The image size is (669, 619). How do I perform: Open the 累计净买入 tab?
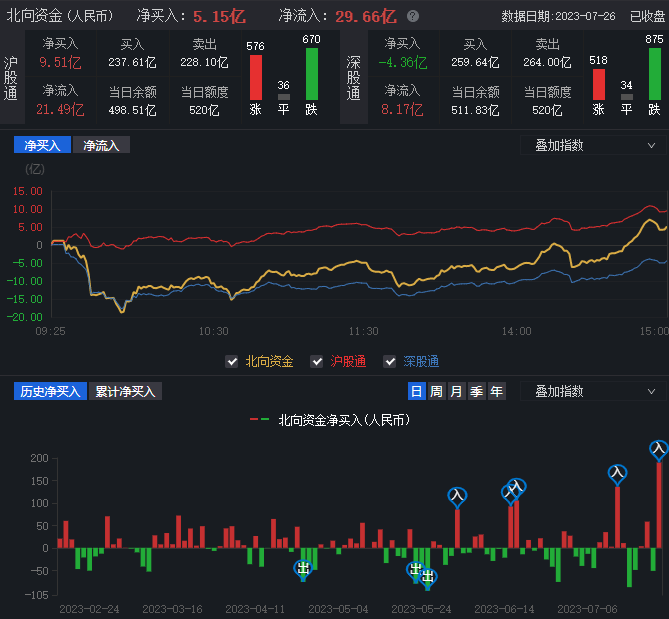pyautogui.click(x=126, y=391)
